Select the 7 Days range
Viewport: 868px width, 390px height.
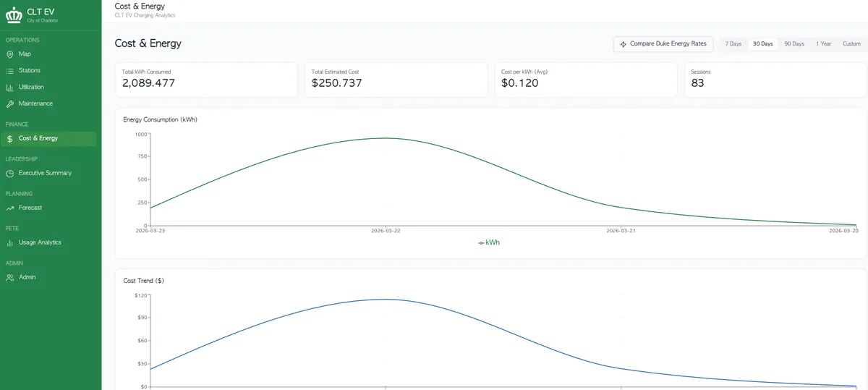point(733,44)
